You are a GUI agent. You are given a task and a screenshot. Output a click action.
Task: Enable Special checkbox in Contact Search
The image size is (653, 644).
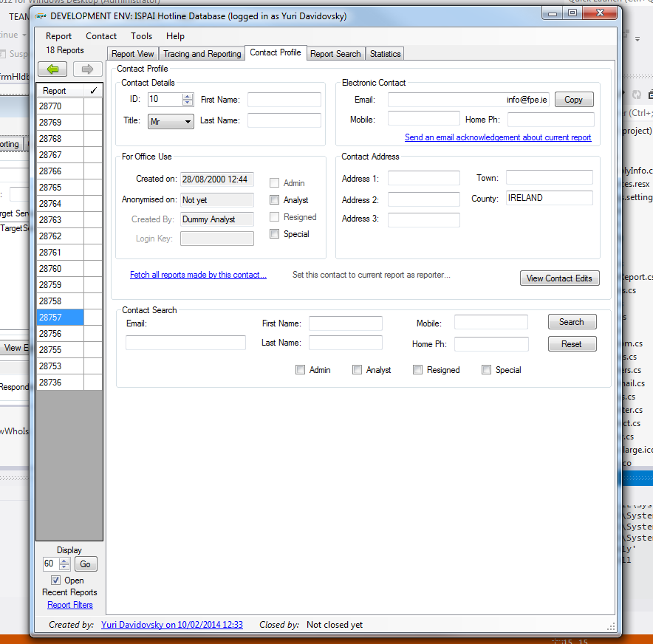486,370
